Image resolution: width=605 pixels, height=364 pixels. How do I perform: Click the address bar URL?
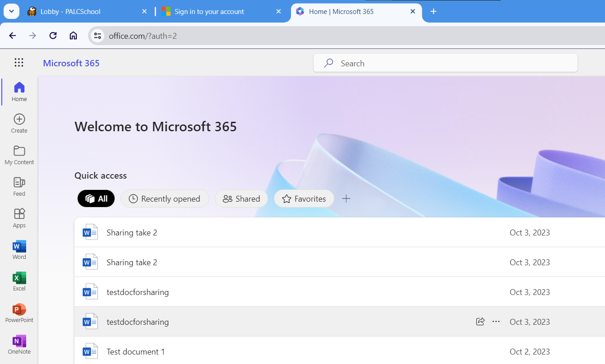[x=143, y=36]
